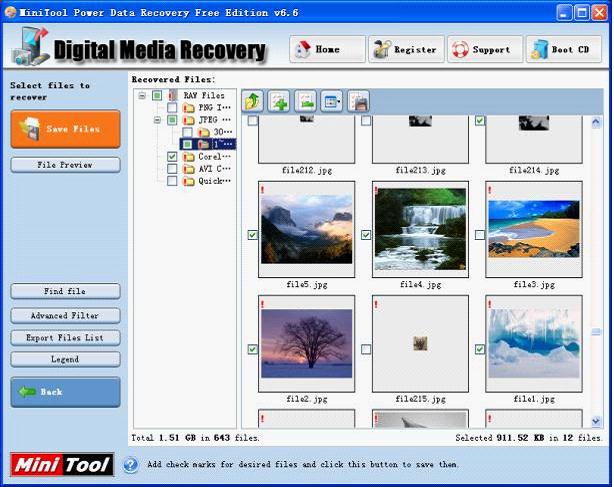The image size is (614, 487).
Task: Check the file3.jpg checkbox
Action: 480,235
